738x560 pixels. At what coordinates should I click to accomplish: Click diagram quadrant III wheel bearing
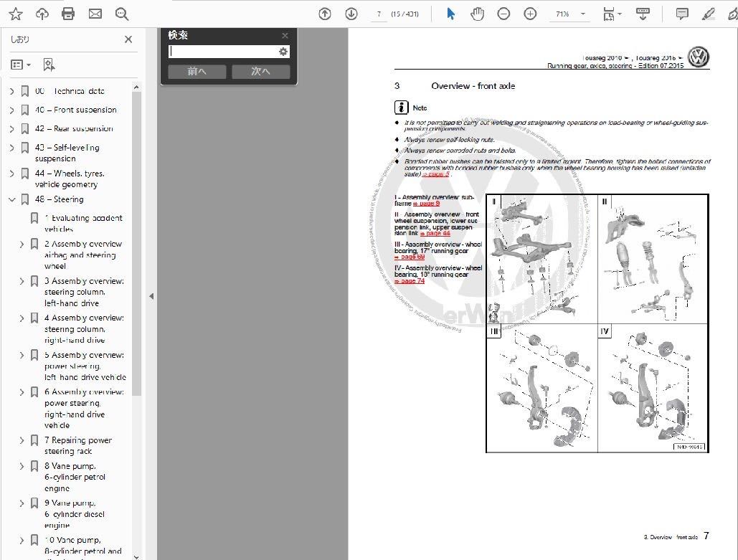[x=541, y=388]
